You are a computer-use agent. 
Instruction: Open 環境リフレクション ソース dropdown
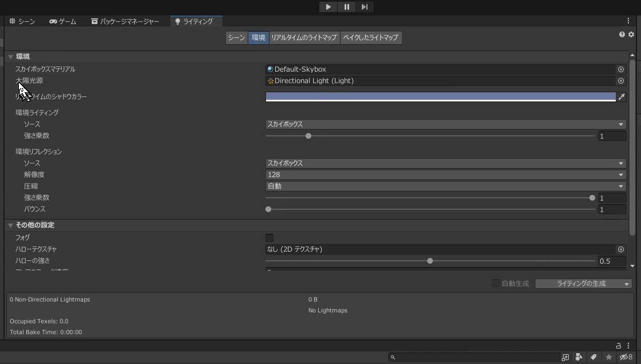pyautogui.click(x=445, y=163)
